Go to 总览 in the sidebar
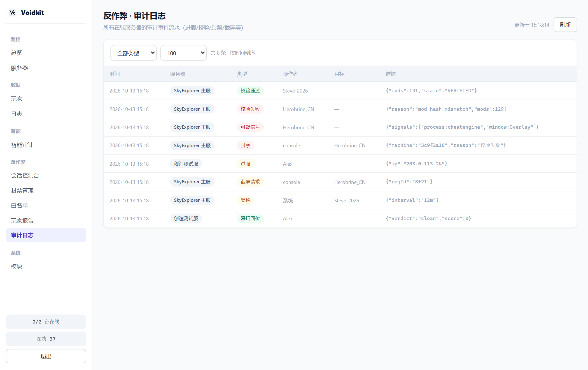The height and width of the screenshot is (370, 588). [x=46, y=53]
